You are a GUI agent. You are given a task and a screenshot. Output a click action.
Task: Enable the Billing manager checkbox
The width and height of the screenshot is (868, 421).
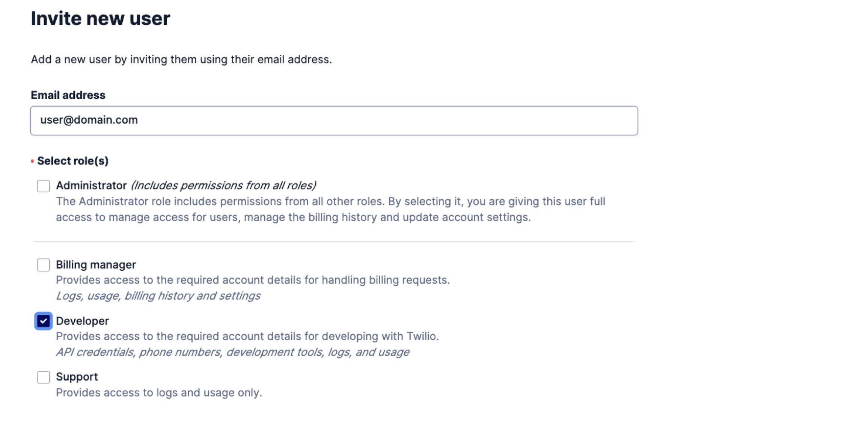pyautogui.click(x=44, y=265)
